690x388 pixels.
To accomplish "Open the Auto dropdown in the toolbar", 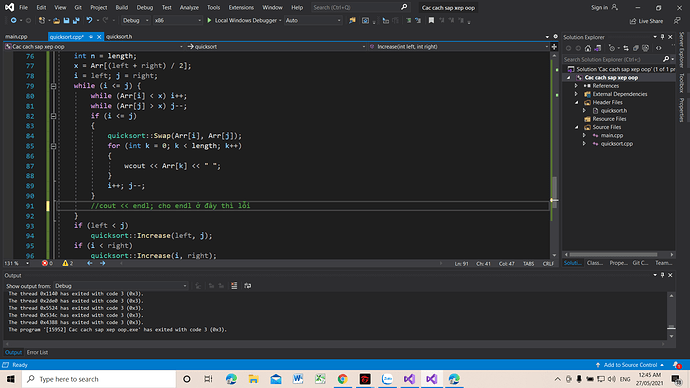I will pos(313,20).
